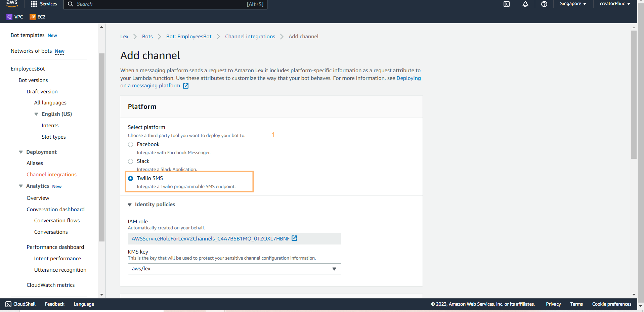The height and width of the screenshot is (312, 644).
Task: Go to Slot types in sidebar
Action: click(x=54, y=137)
